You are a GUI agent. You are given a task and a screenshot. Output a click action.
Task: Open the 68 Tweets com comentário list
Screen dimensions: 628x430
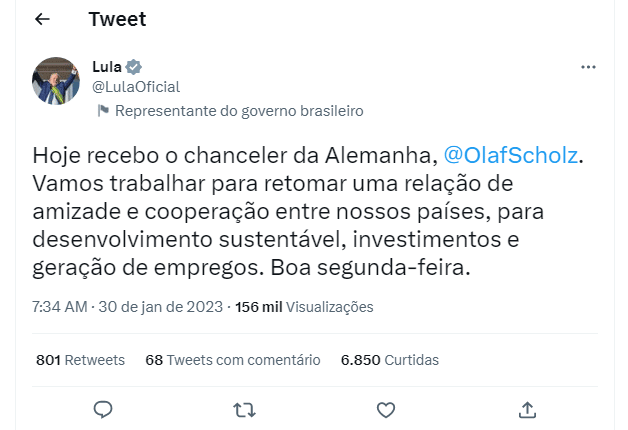tap(232, 360)
